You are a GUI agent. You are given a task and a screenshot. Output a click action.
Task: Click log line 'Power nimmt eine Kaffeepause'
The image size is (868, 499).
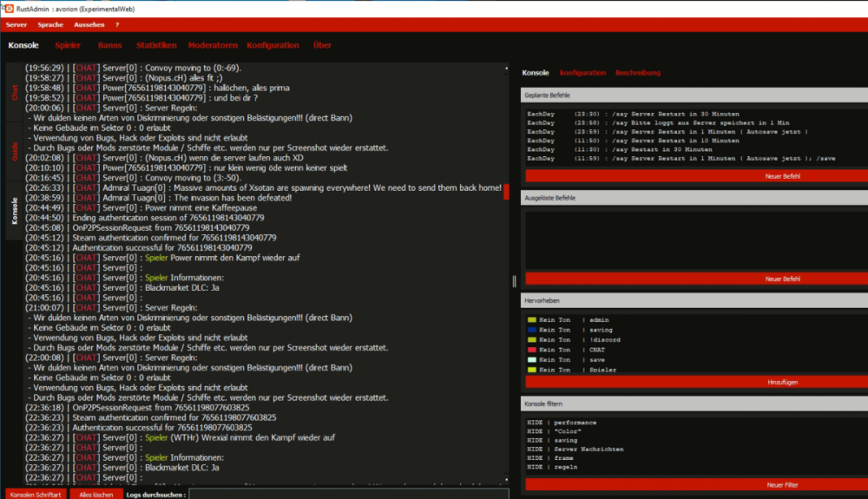(141, 208)
